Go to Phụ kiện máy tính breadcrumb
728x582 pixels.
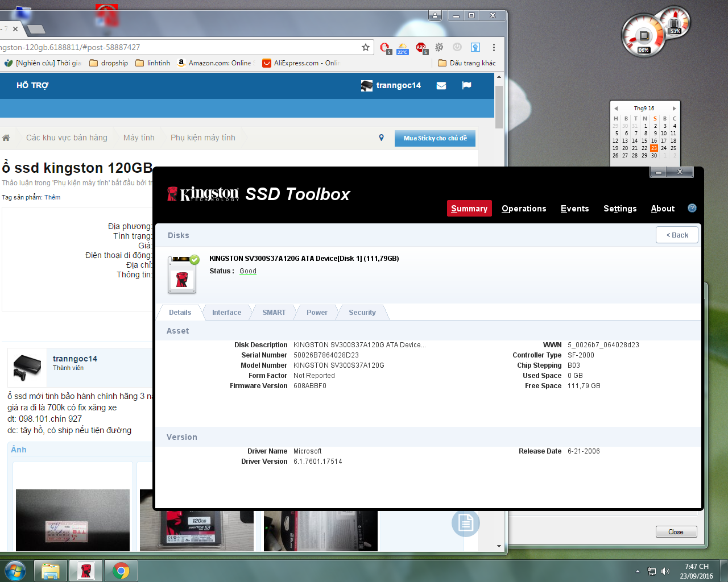click(x=203, y=138)
